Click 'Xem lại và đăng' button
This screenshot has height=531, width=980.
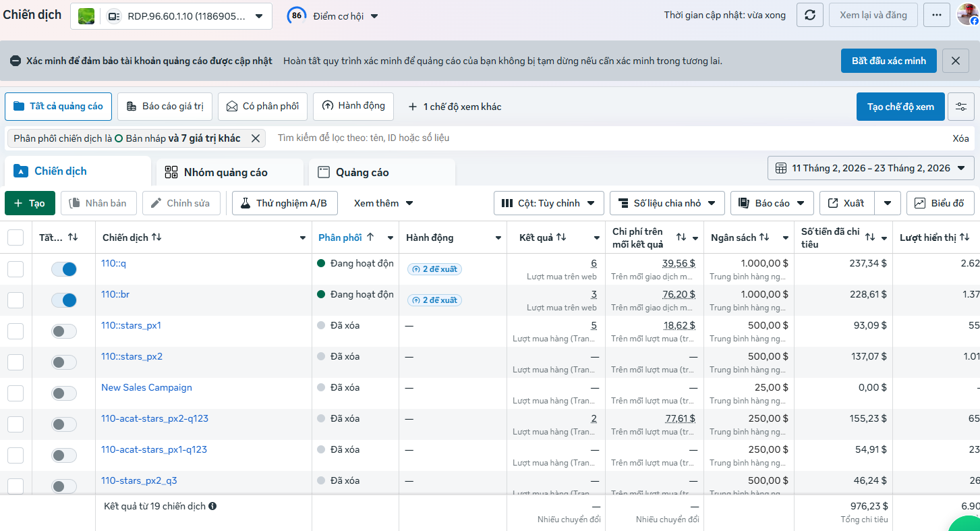tap(873, 15)
